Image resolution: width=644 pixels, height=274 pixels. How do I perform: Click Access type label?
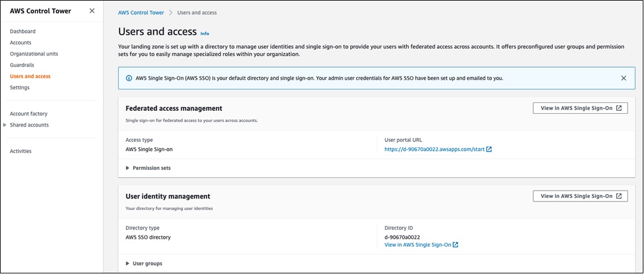tap(139, 140)
